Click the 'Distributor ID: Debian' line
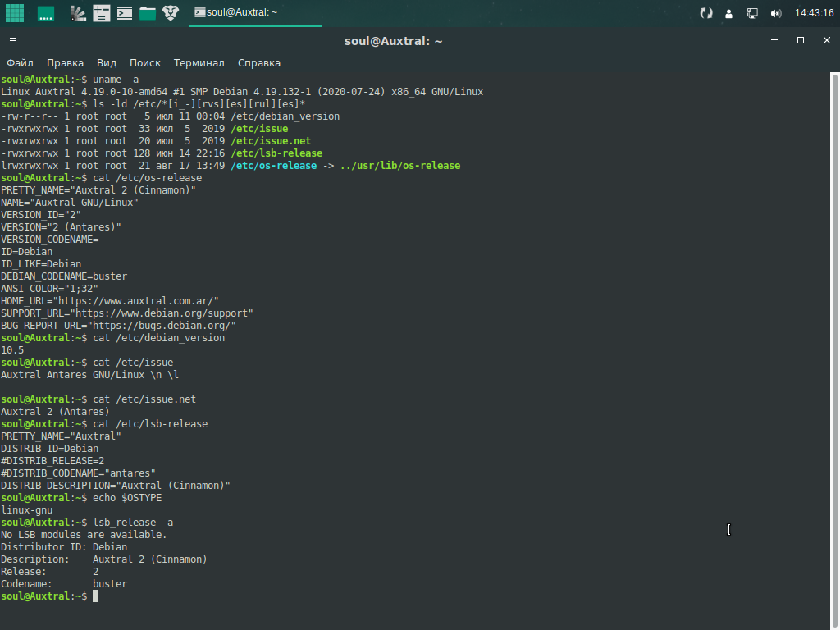The image size is (840, 630). [64, 547]
